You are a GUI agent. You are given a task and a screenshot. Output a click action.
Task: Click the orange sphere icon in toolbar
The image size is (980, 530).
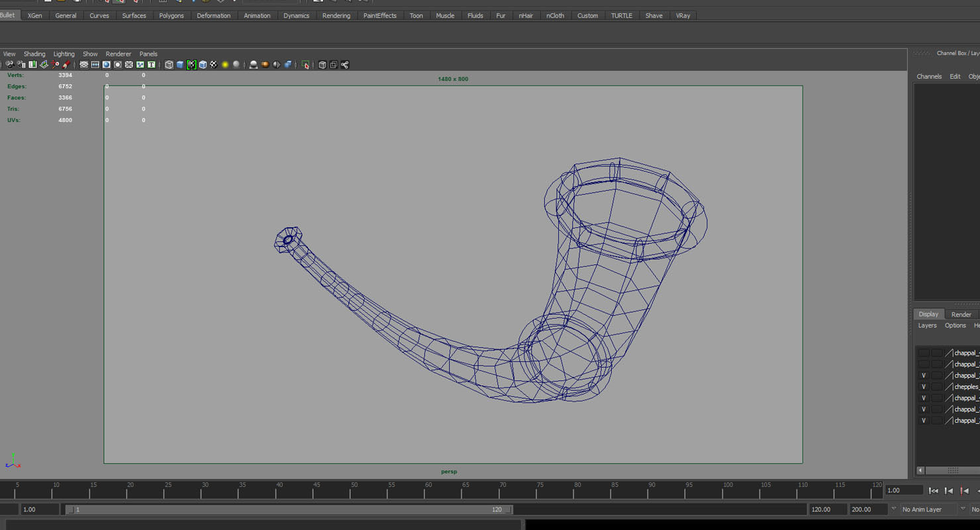pos(265,65)
